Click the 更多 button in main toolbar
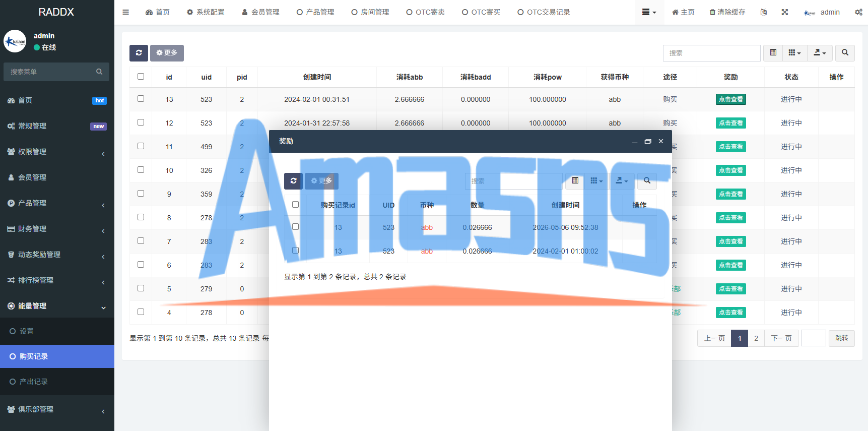This screenshot has width=868, height=431. [x=167, y=53]
